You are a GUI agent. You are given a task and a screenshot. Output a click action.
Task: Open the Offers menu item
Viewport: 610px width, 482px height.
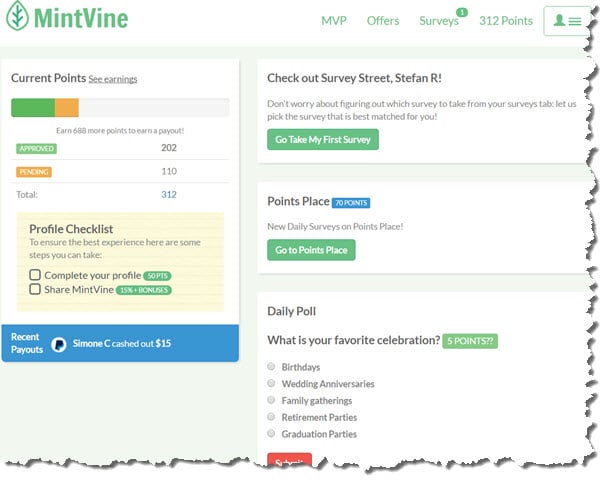coord(383,21)
